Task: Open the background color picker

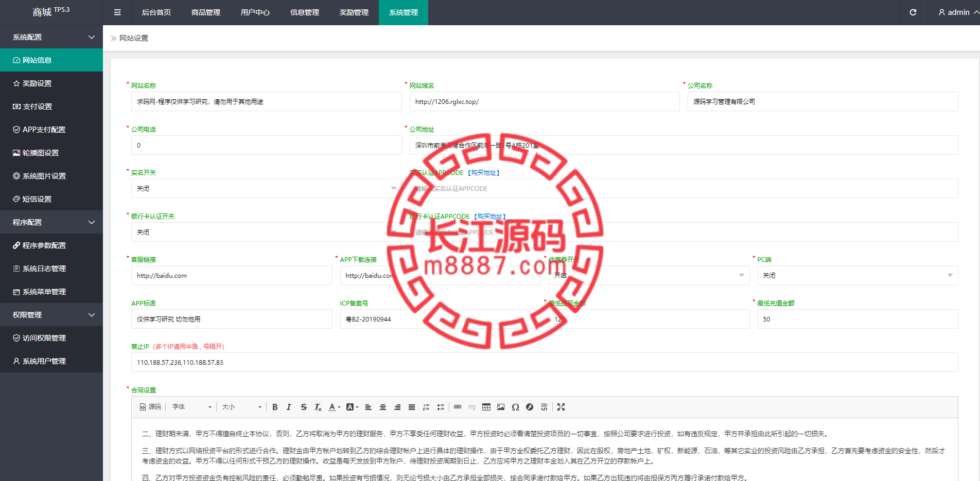Action: tap(352, 407)
